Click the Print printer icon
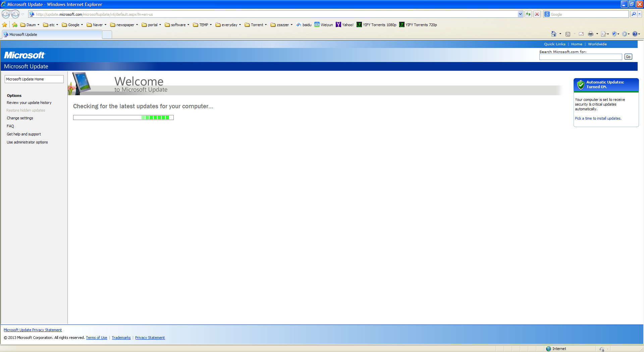644x352 pixels. coord(591,34)
